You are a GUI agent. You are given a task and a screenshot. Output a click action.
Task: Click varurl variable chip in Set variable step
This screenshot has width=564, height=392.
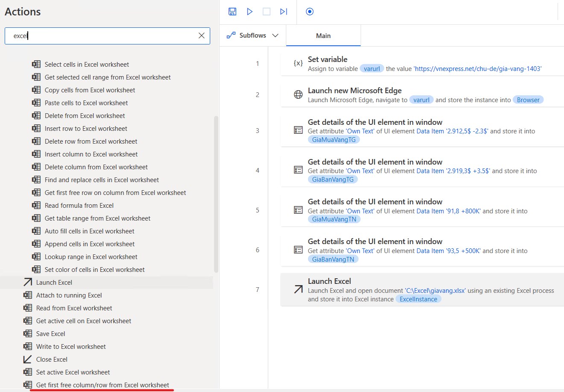click(x=372, y=69)
